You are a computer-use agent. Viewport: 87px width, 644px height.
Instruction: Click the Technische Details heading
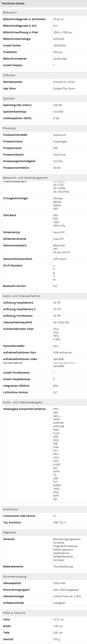coord(13,3)
